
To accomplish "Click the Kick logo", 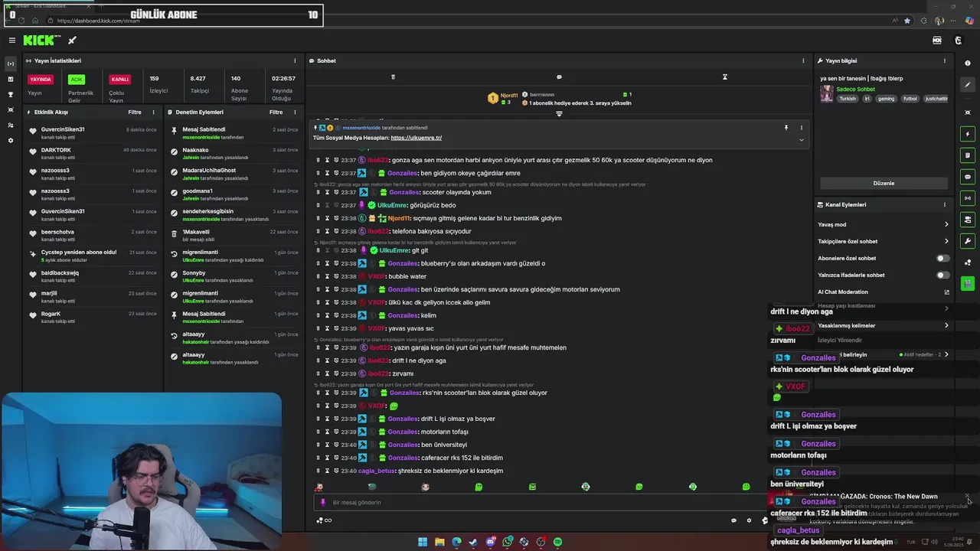I will pos(39,41).
